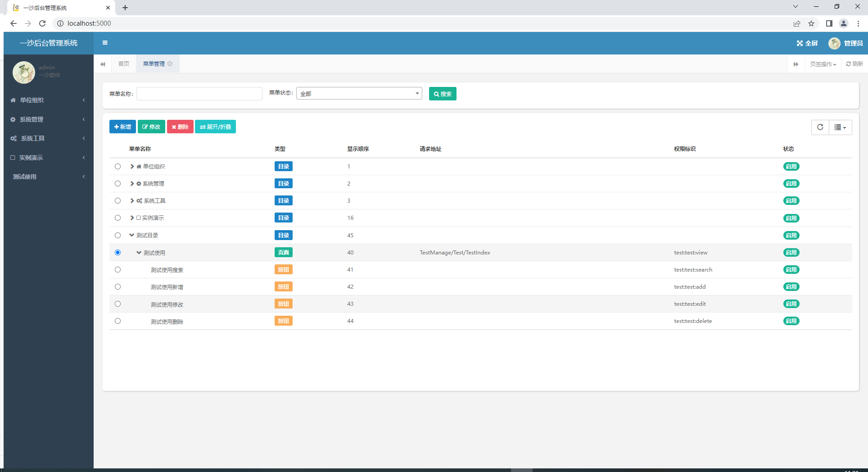Toggle the sidebar hamburger menu icon
868x472 pixels.
(105, 43)
